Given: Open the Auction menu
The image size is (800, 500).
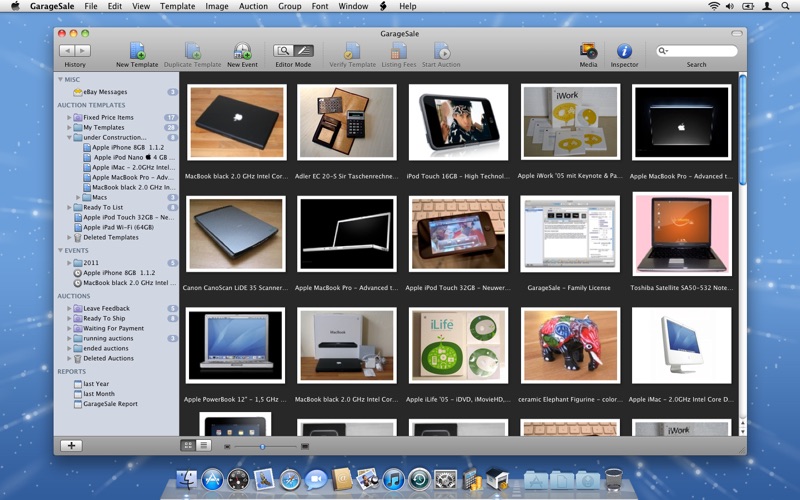Looking at the screenshot, I should coord(253,6).
